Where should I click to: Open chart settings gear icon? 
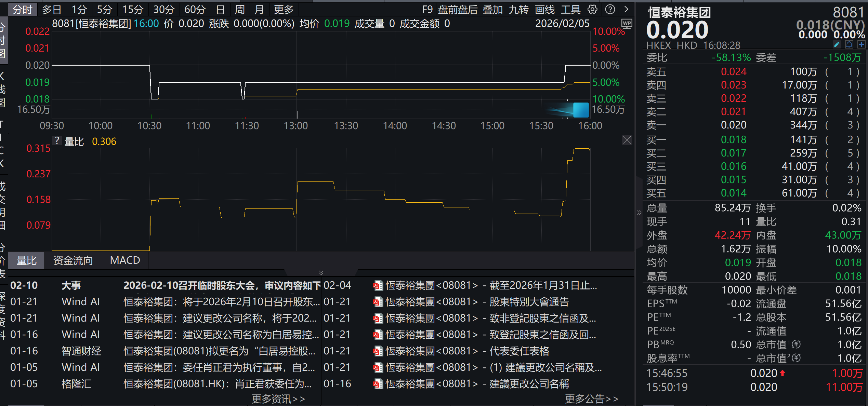point(592,10)
